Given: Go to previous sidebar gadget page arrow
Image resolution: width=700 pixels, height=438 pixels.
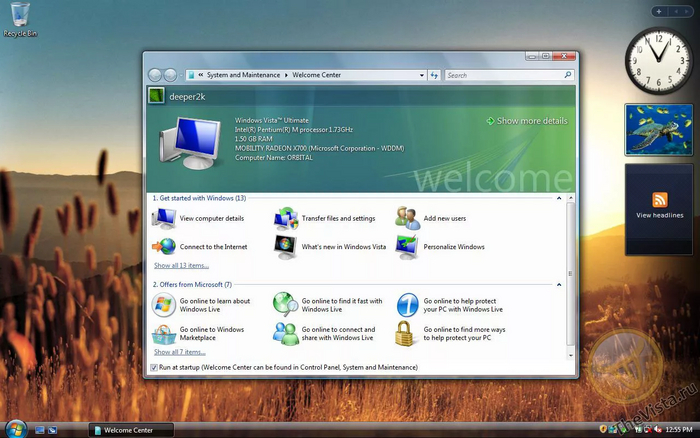Looking at the screenshot, I should (x=676, y=12).
